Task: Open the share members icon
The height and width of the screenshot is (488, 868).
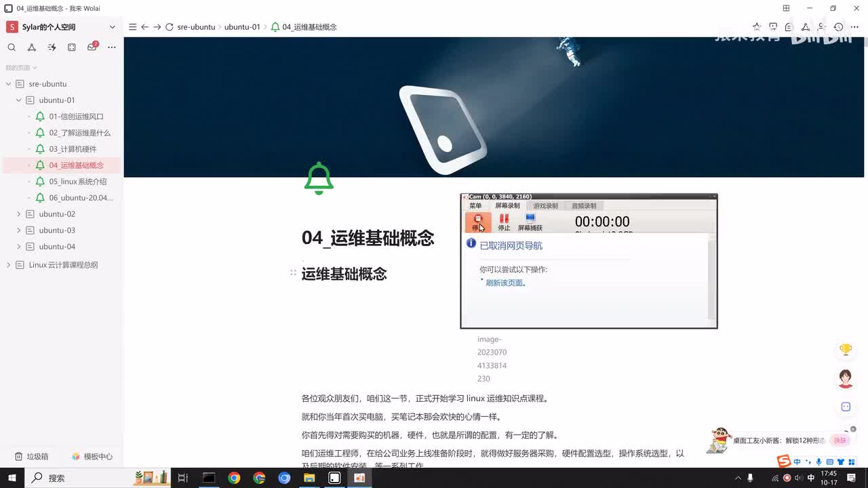Action: click(x=822, y=27)
